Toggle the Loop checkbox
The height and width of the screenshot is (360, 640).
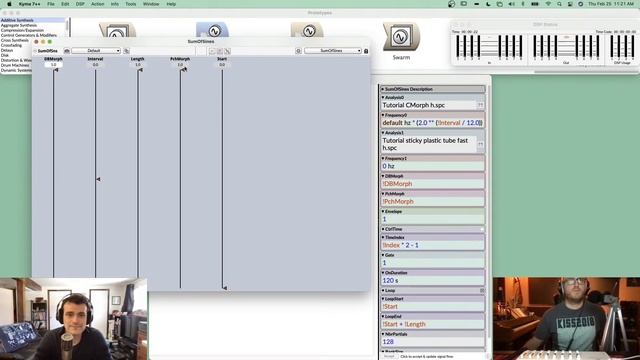[x=482, y=291]
